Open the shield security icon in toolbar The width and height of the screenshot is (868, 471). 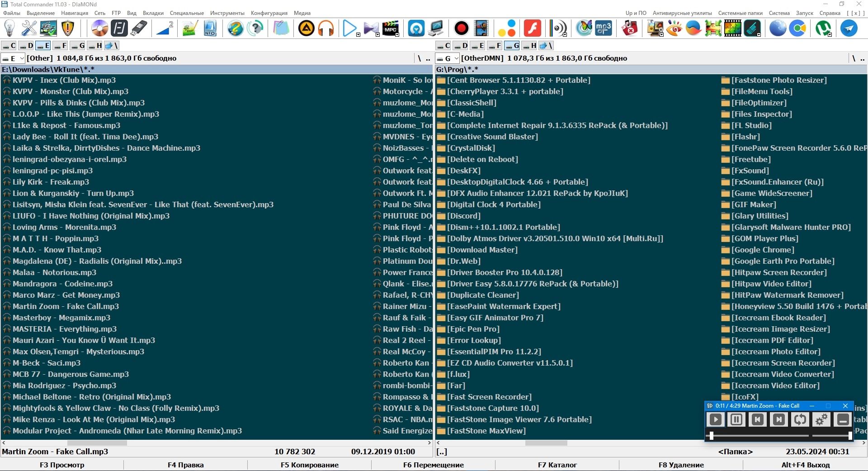pyautogui.click(x=68, y=29)
